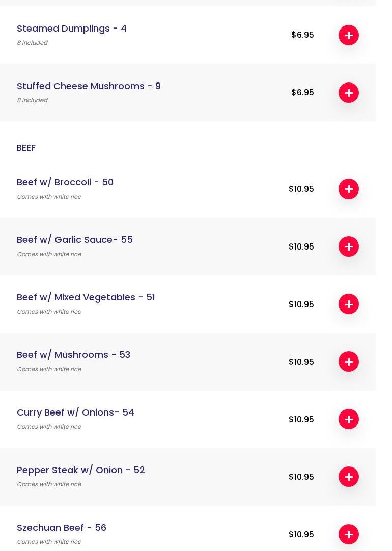Click Curry Beef w/ Onions- 54 title
392x551 pixels.
[75, 412]
